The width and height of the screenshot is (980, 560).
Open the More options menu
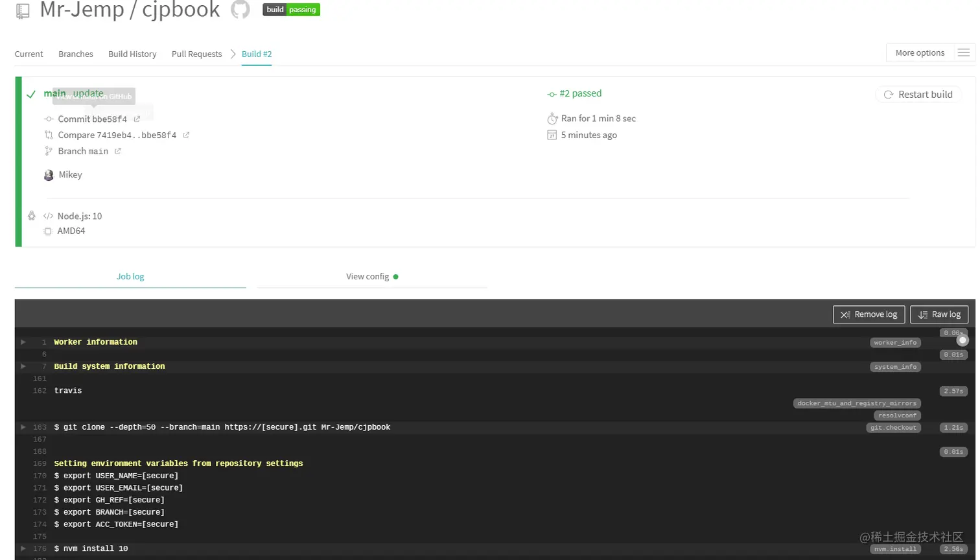pyautogui.click(x=920, y=52)
